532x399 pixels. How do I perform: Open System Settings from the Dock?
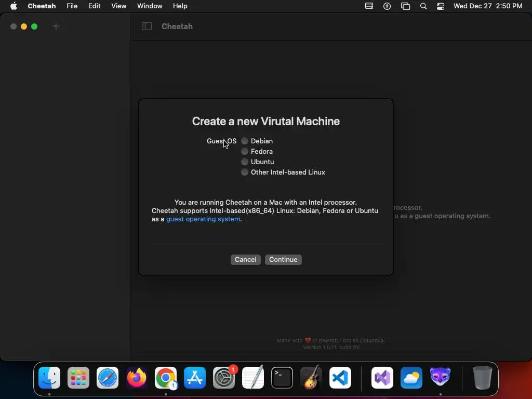pos(224,378)
